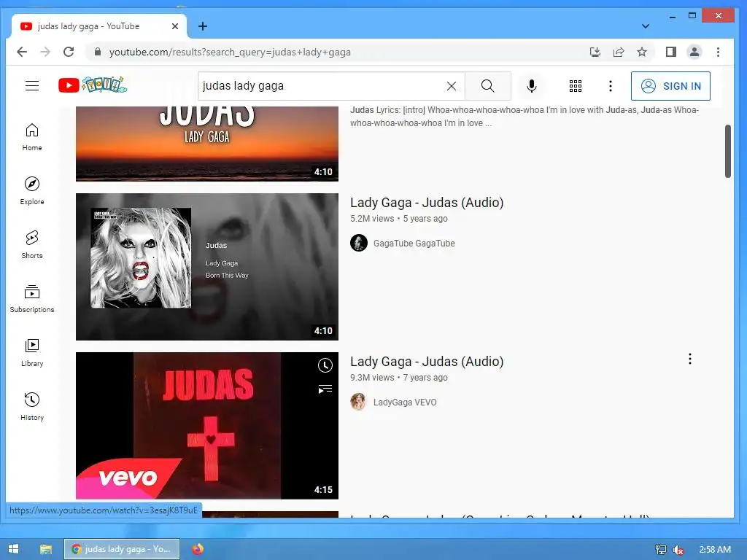
Task: Click the "5.2M views" text
Action: coord(372,219)
